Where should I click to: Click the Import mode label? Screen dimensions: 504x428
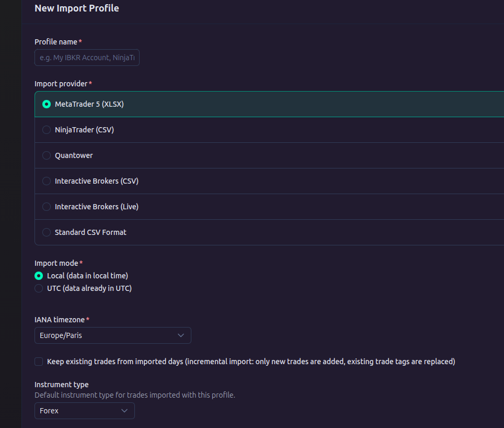coord(56,263)
